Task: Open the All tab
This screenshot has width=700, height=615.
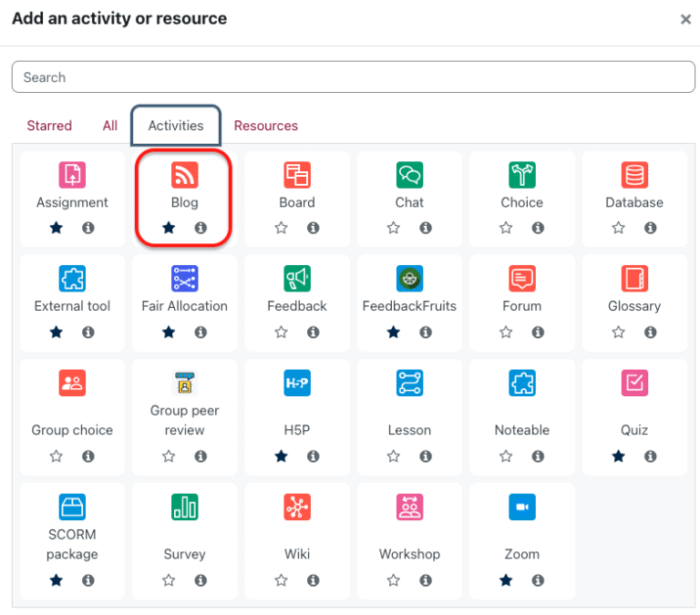Action: 110,126
